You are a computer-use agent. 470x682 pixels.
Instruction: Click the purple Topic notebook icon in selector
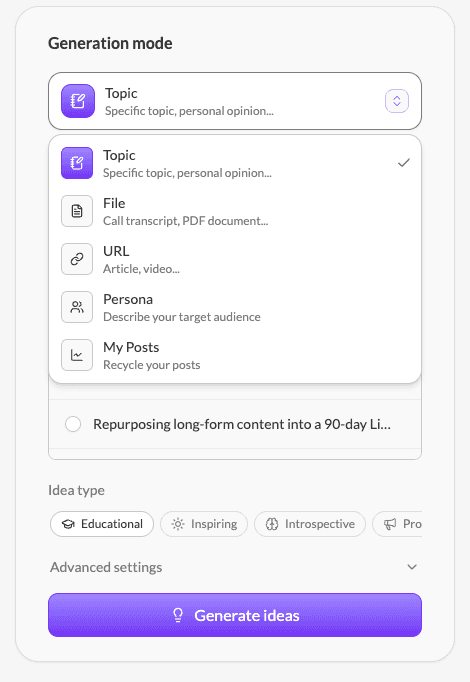[x=78, y=101]
